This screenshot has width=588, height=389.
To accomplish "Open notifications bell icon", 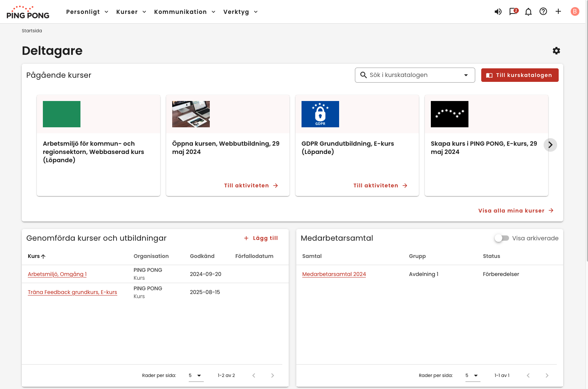I will click(x=528, y=12).
